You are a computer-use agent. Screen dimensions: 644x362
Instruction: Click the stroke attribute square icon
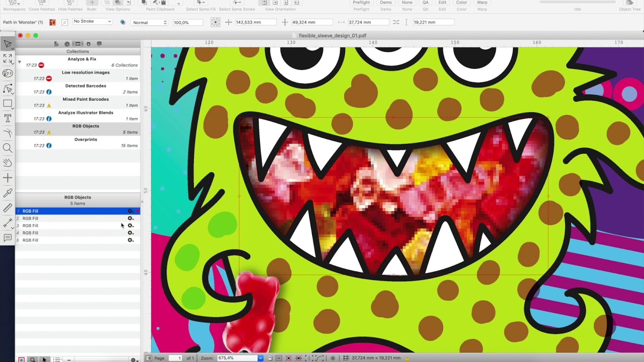tap(64, 22)
